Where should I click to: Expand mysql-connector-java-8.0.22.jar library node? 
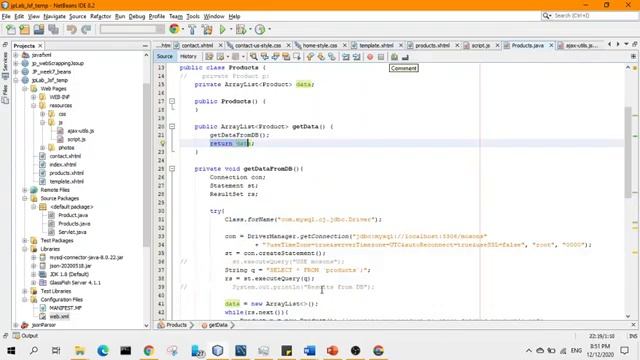33,257
